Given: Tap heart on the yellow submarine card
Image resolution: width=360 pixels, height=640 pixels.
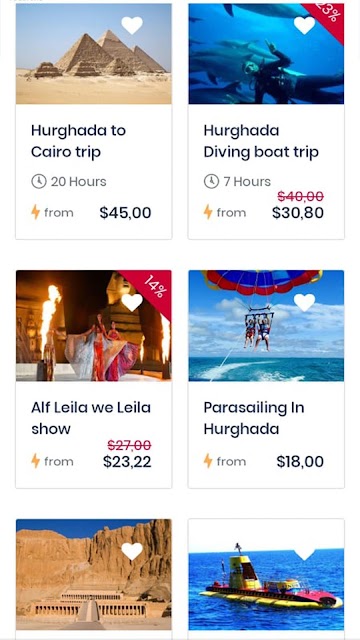Looking at the screenshot, I should click(x=304, y=554).
